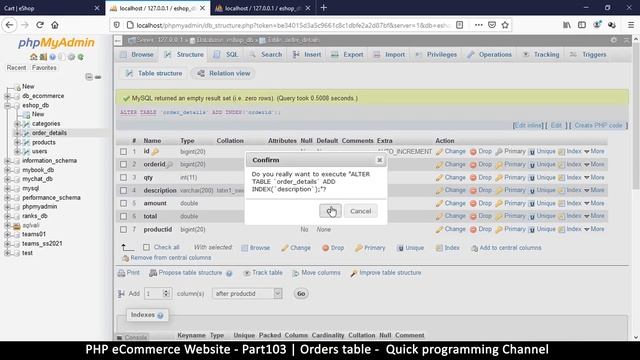The height and width of the screenshot is (360, 640).
Task: Click the Track table icon
Action: click(247, 273)
